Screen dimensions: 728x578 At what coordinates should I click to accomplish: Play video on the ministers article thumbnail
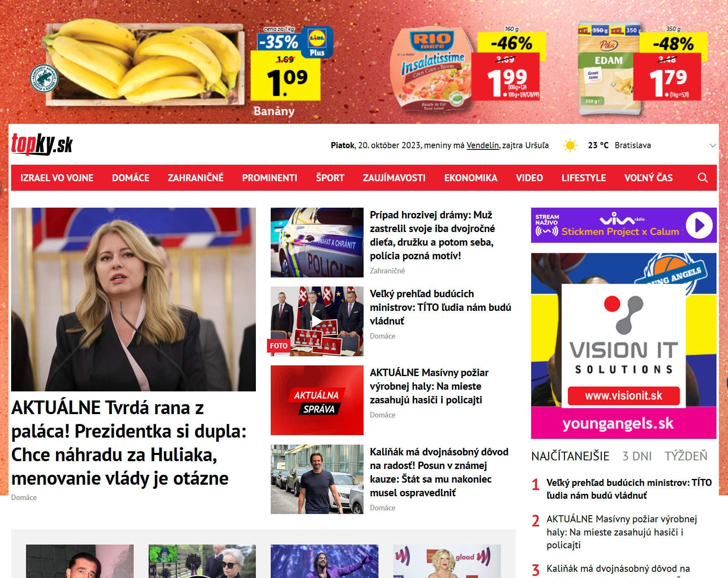(x=317, y=321)
